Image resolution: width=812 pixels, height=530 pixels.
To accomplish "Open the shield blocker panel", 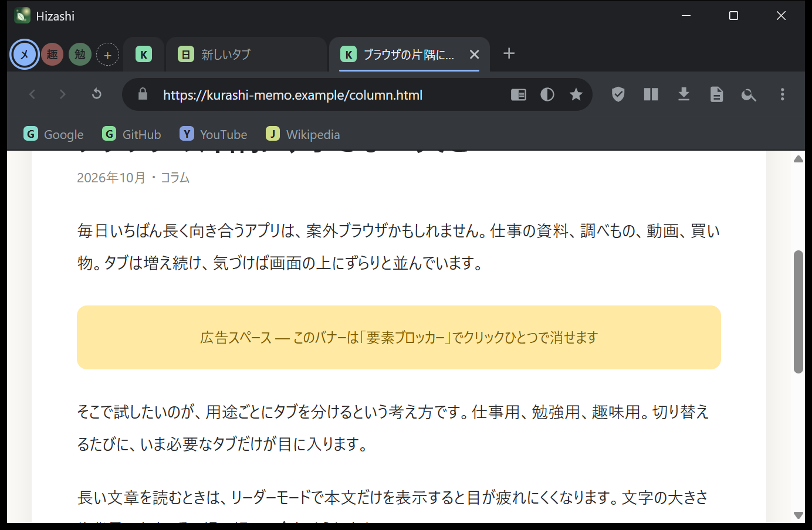I will [x=618, y=94].
